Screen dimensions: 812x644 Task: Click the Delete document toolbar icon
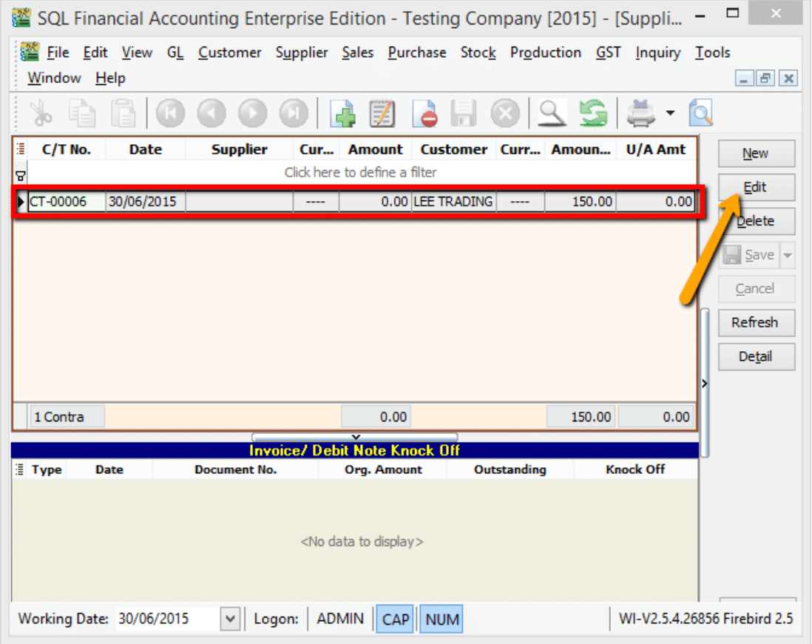(x=424, y=114)
